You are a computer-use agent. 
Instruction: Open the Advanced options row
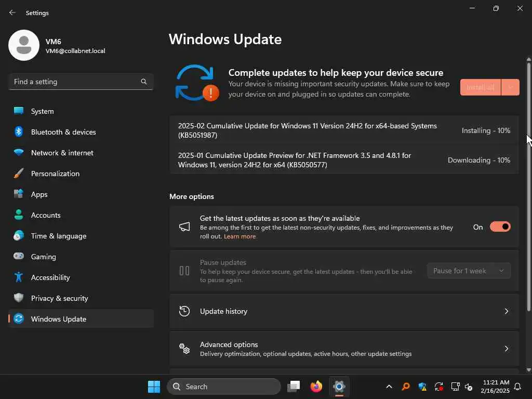tap(344, 349)
